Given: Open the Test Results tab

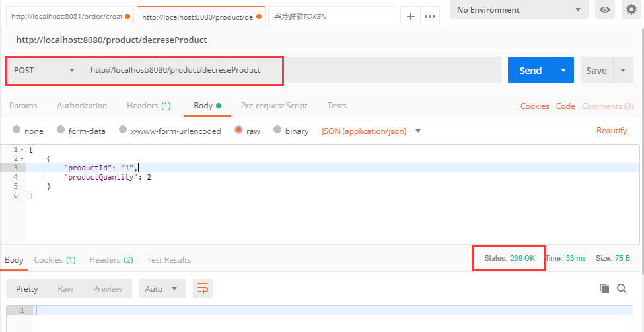Looking at the screenshot, I should (169, 260).
